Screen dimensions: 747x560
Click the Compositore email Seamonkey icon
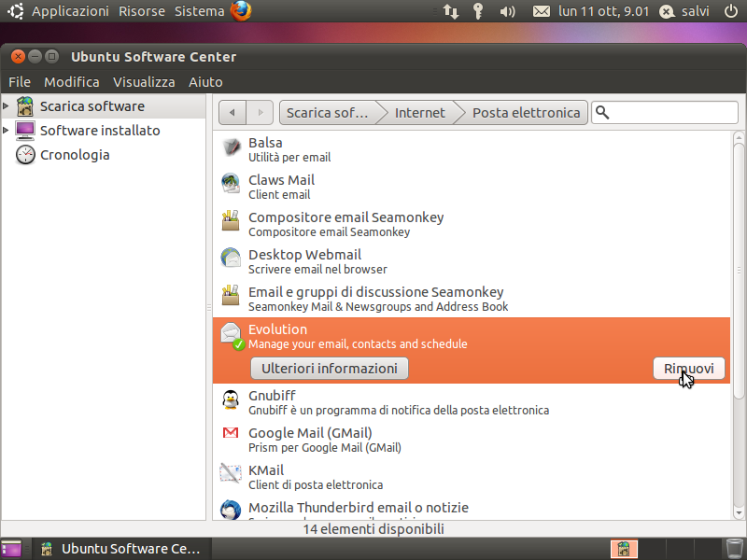tap(231, 221)
